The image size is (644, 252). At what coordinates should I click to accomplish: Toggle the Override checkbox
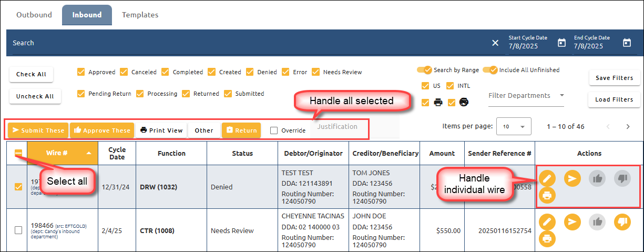(x=274, y=130)
